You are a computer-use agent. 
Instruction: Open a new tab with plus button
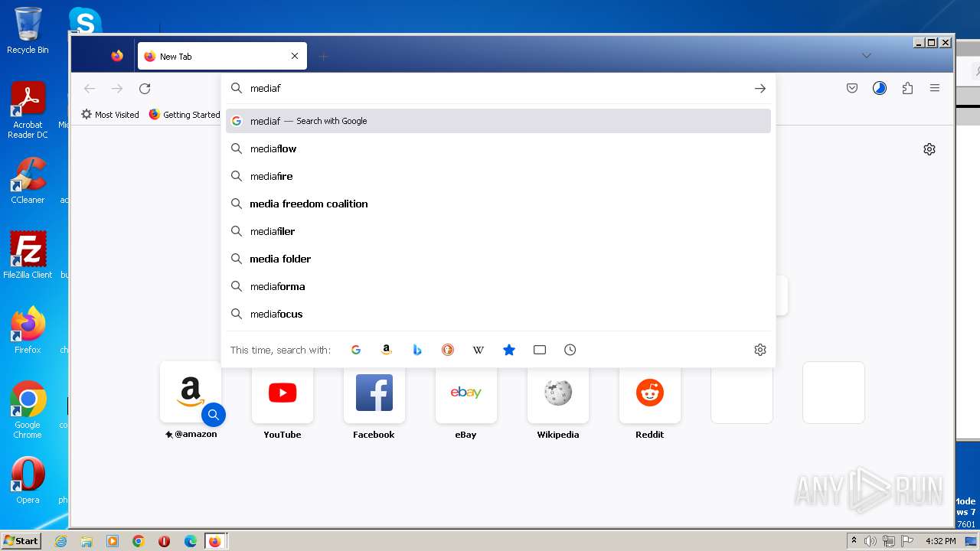[x=323, y=57]
